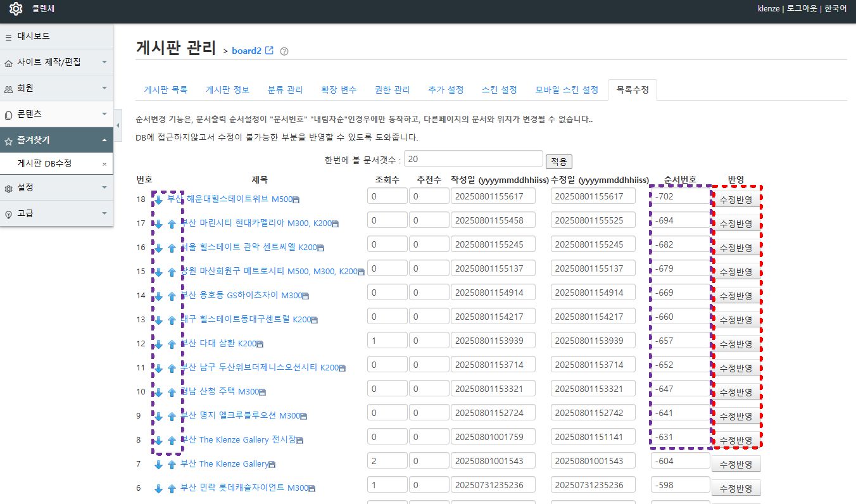Open 한국어 language selector

[x=835, y=9]
